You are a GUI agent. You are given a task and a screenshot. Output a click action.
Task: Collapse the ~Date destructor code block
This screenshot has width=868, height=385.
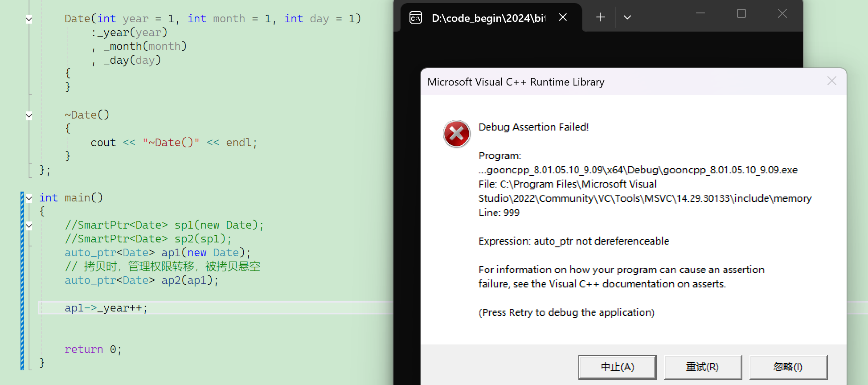[29, 116]
